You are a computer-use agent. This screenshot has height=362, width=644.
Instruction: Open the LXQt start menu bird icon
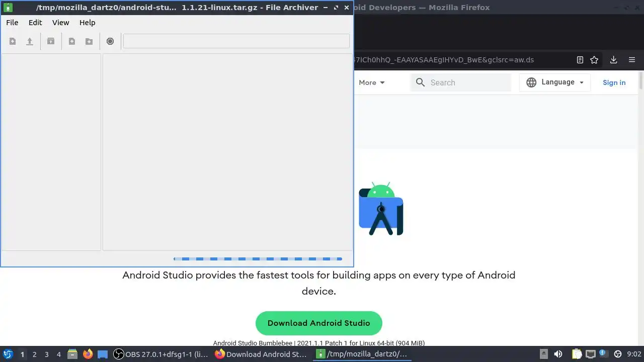8,354
